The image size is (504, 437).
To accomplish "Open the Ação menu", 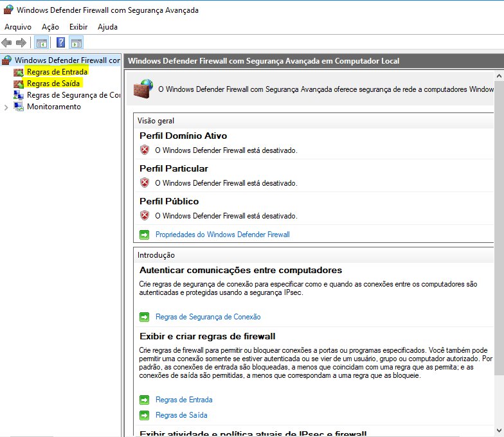I will (x=50, y=27).
